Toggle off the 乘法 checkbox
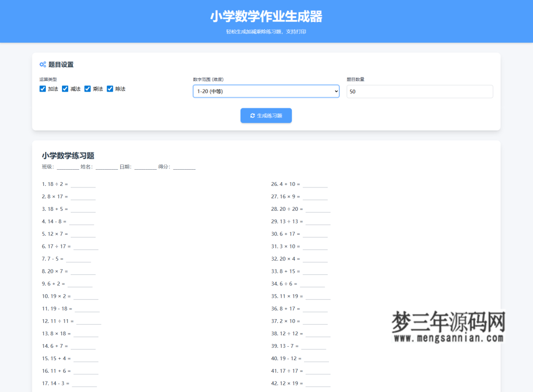The image size is (533, 392). point(87,88)
